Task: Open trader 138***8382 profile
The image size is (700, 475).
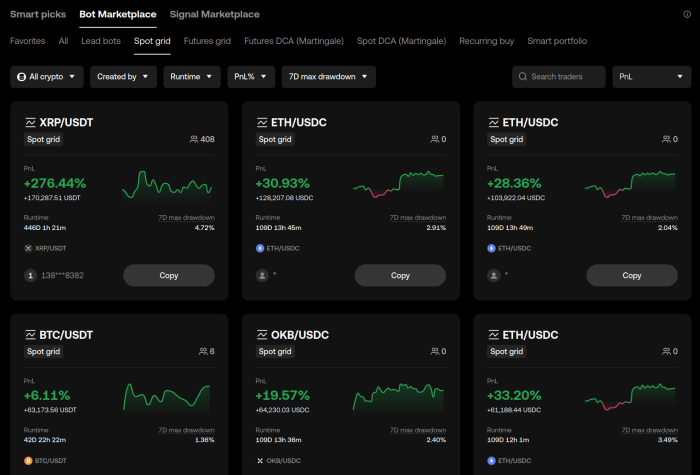Action: click(x=62, y=275)
